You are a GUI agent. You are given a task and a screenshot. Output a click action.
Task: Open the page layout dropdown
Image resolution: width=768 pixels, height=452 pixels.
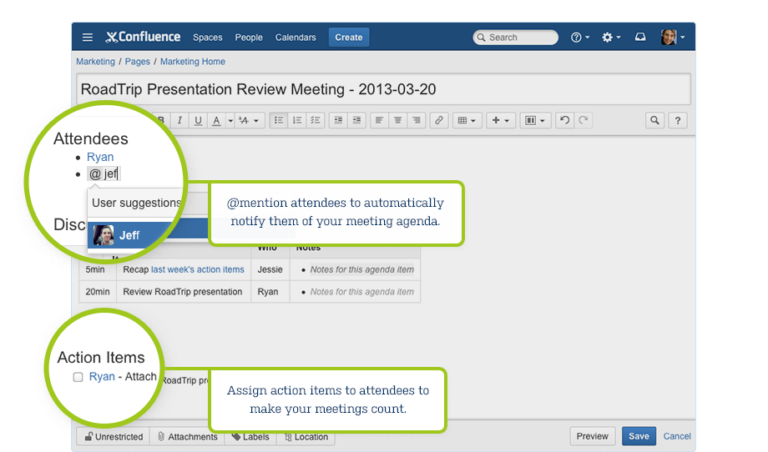(x=535, y=120)
